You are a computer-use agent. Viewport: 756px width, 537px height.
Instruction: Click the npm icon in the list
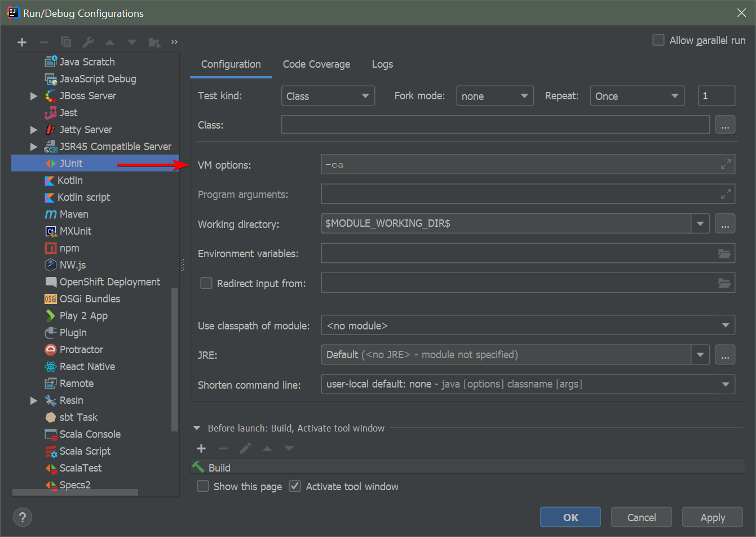click(51, 248)
